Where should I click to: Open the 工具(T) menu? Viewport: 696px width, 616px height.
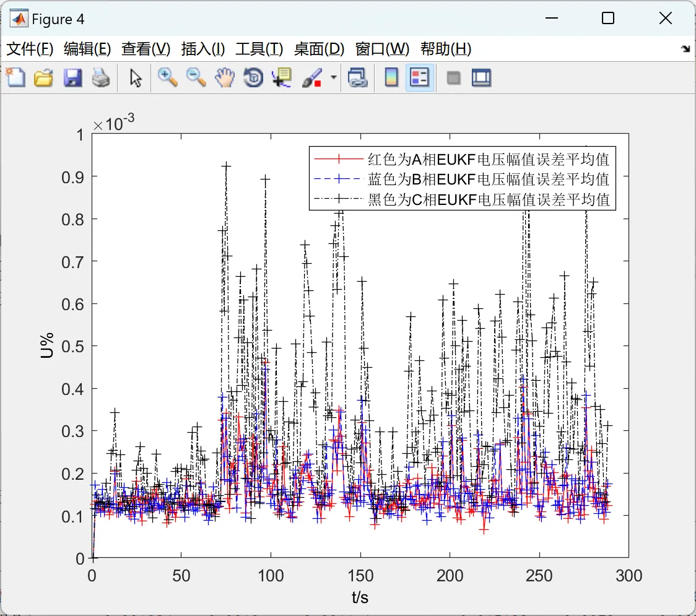259,49
